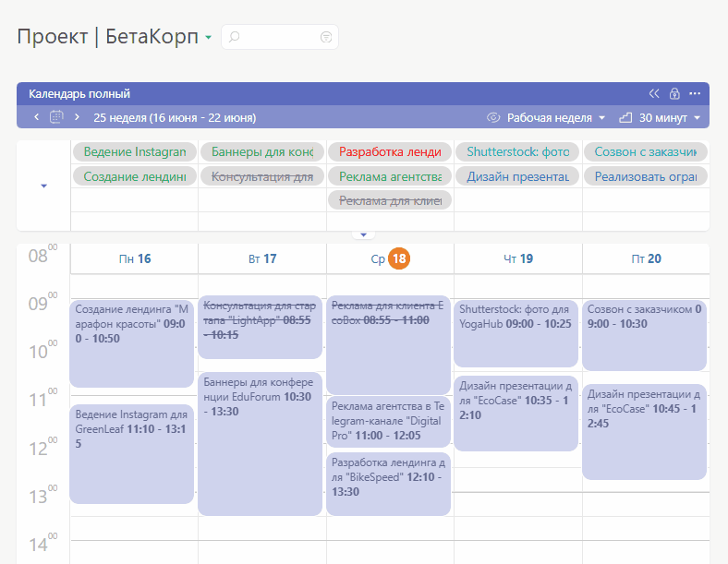Image resolution: width=728 pixels, height=564 pixels.
Task: Open the date picker calendar icon
Action: coord(56,117)
